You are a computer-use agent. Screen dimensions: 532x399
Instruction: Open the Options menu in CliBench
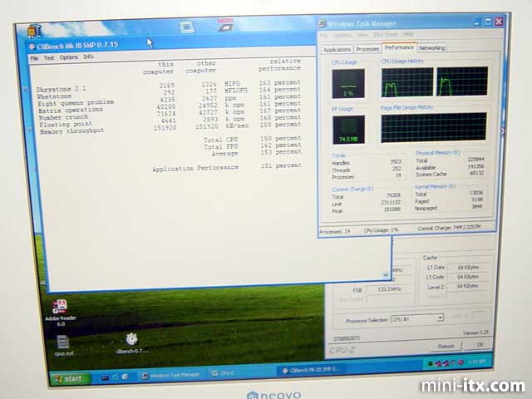(x=69, y=57)
